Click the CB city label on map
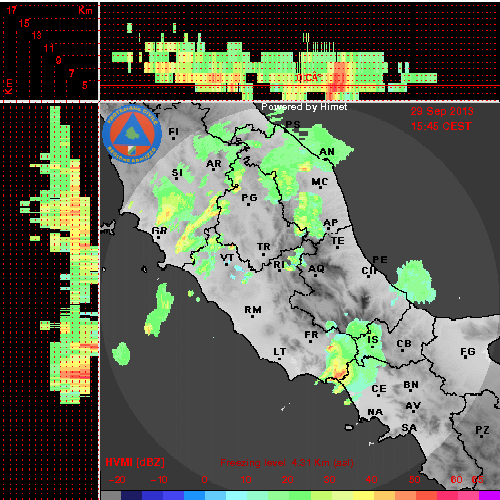 [x=404, y=344]
